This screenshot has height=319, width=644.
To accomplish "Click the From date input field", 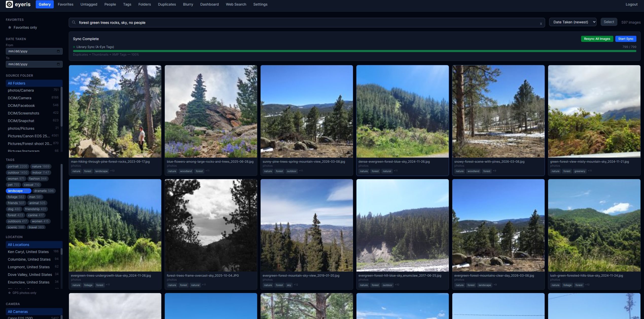I will point(34,51).
